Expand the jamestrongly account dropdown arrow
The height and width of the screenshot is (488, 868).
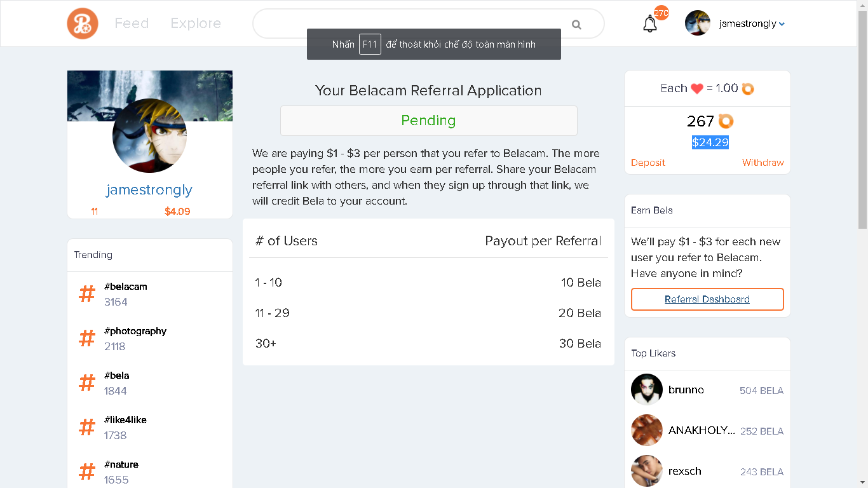coord(782,24)
